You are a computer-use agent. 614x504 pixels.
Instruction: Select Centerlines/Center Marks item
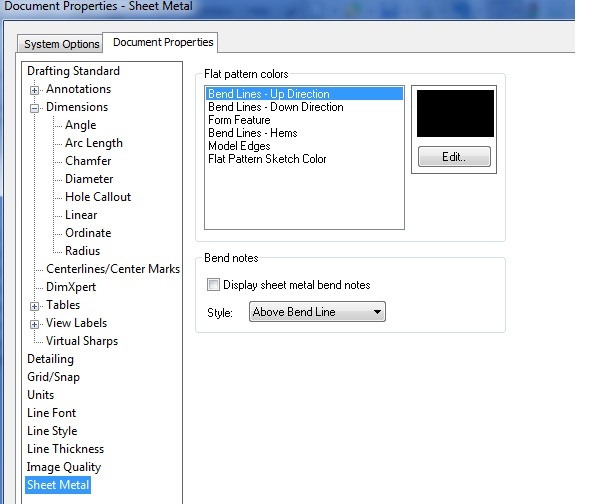point(113,269)
